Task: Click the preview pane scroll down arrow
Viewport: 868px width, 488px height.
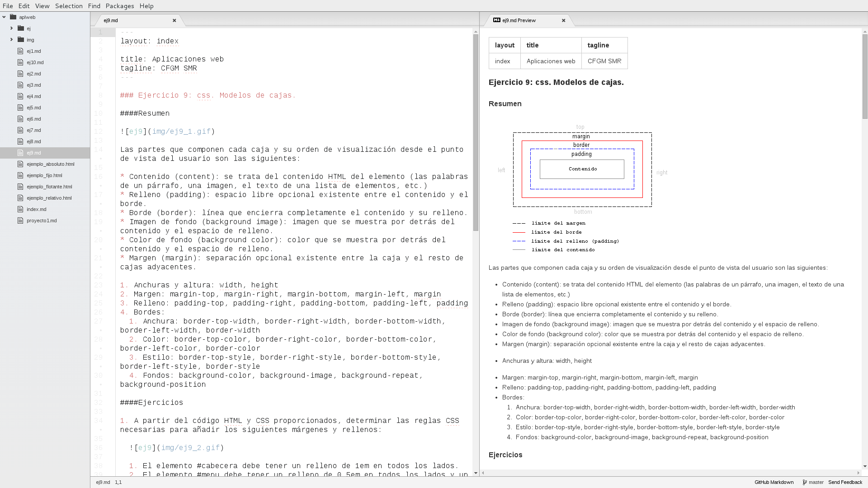Action: (x=865, y=466)
